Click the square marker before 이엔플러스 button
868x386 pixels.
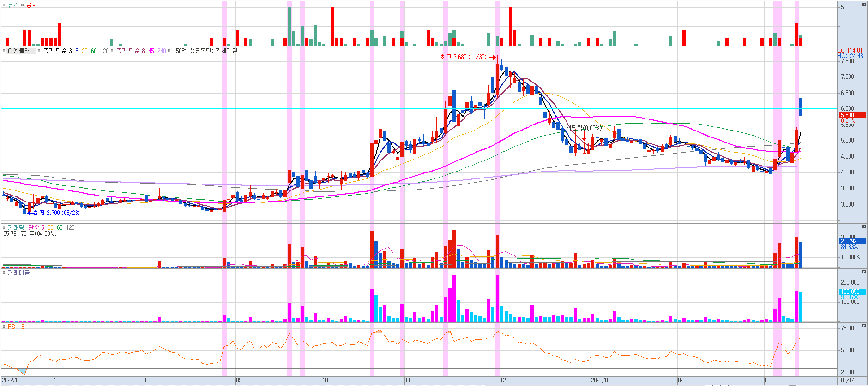click(4, 51)
